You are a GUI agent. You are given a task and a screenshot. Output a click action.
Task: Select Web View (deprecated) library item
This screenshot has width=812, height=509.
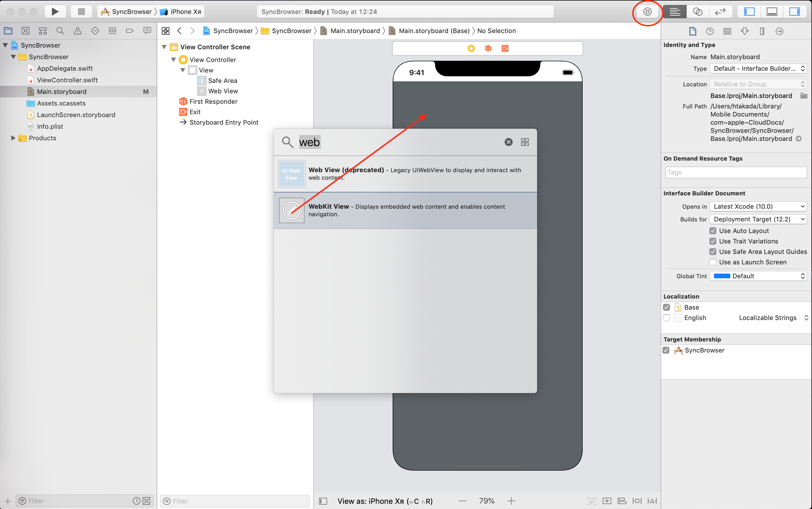pyautogui.click(x=405, y=174)
